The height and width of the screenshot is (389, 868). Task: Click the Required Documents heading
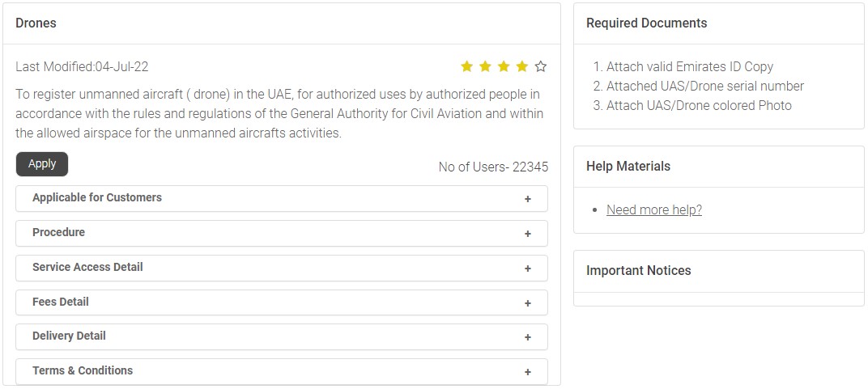pos(647,23)
